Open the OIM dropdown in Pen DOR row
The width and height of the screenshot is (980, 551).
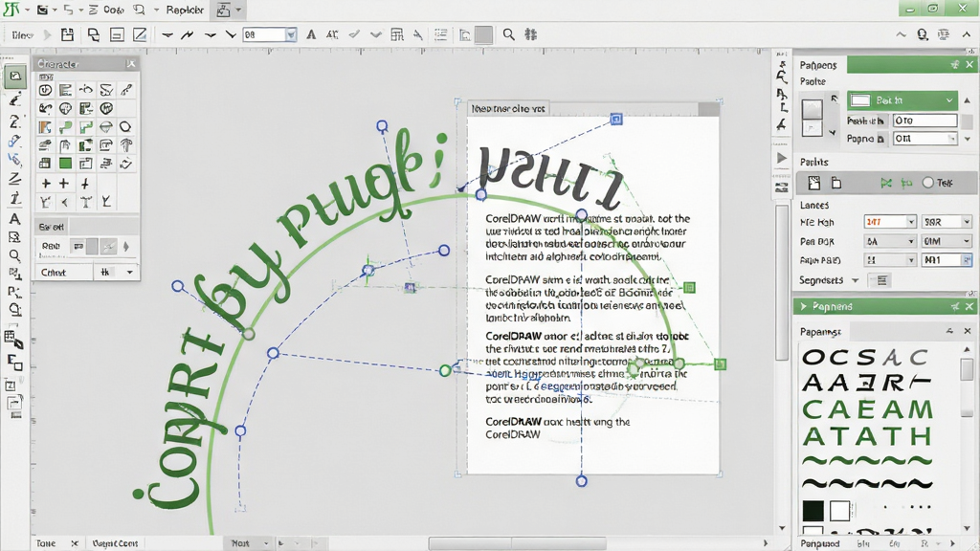[x=947, y=241]
